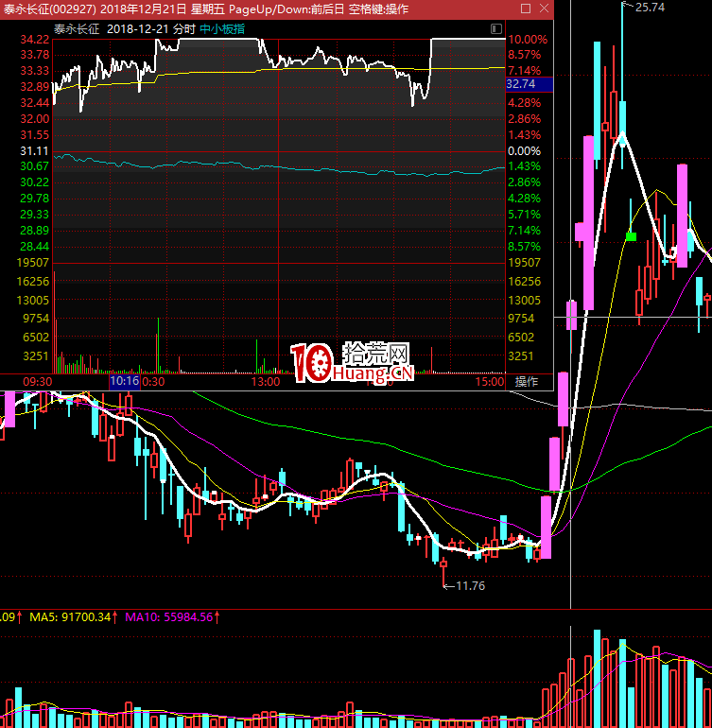Screen dimensions: 712x728
Task: Click the 0.00% baseline percentage label
Action: coord(525,151)
